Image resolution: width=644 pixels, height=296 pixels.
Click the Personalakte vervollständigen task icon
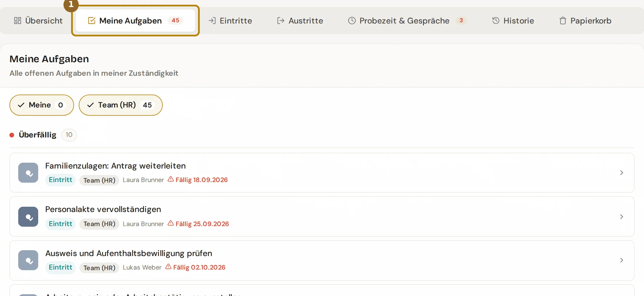coord(28,217)
